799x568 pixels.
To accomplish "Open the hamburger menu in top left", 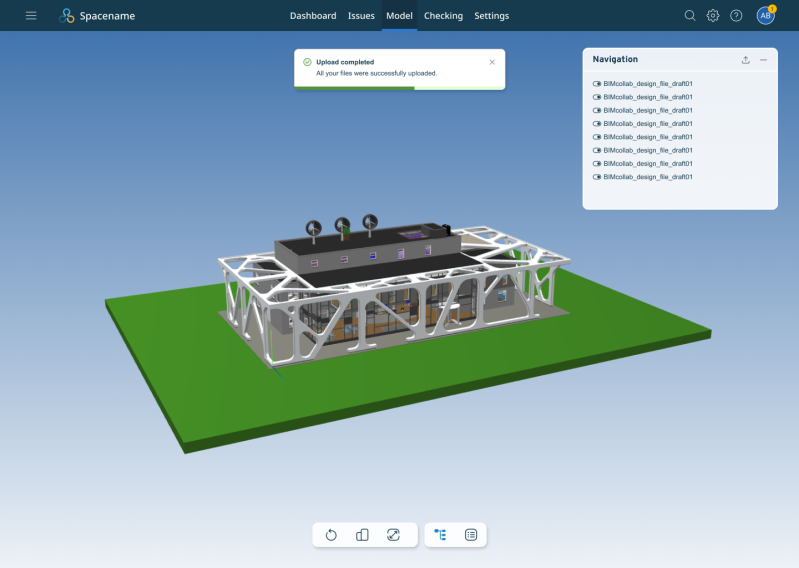I will [31, 16].
